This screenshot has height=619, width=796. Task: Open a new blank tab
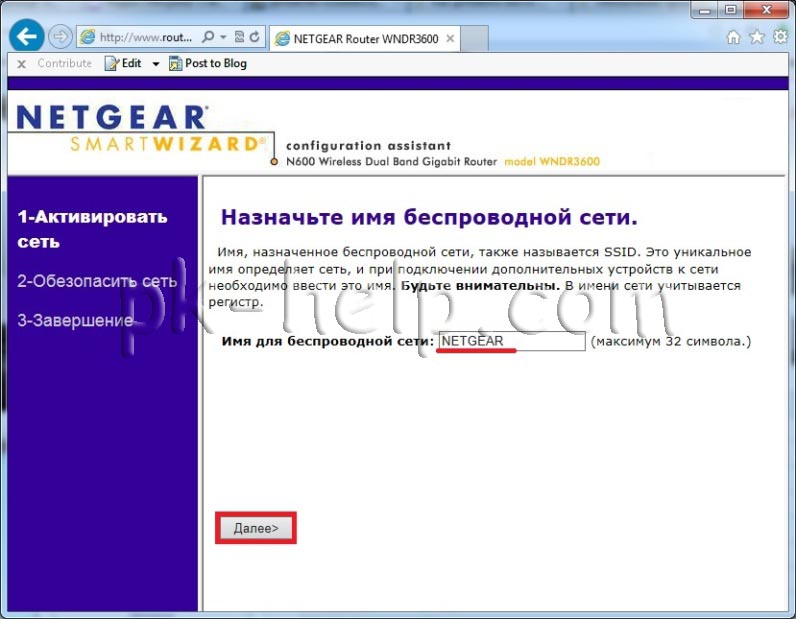pyautogui.click(x=475, y=39)
